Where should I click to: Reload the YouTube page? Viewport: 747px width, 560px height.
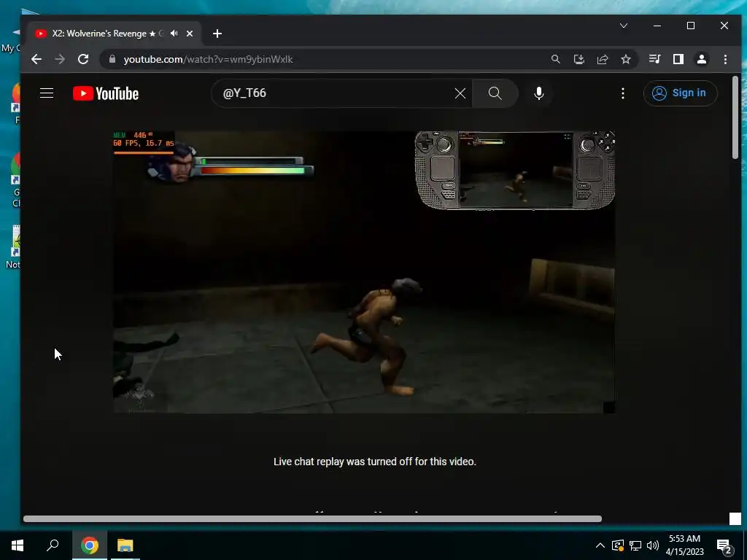pos(83,59)
